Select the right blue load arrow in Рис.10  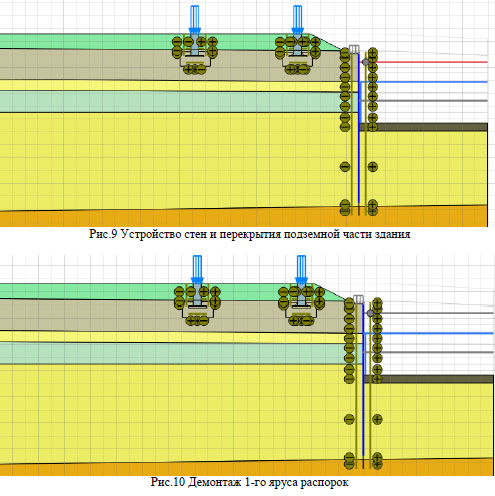click(x=301, y=270)
